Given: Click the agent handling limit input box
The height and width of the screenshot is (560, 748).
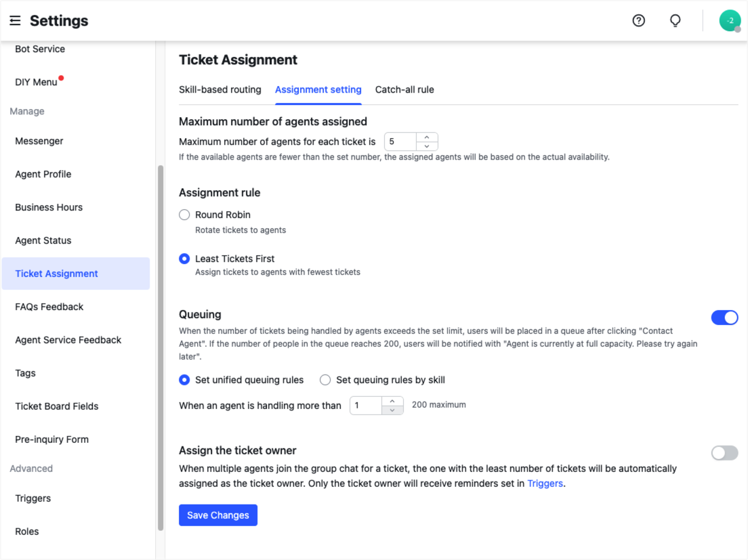Looking at the screenshot, I should click(x=366, y=405).
